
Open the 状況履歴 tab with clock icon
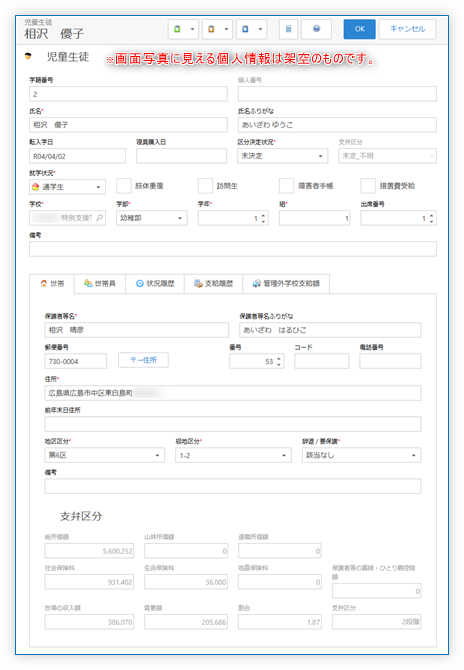click(155, 284)
